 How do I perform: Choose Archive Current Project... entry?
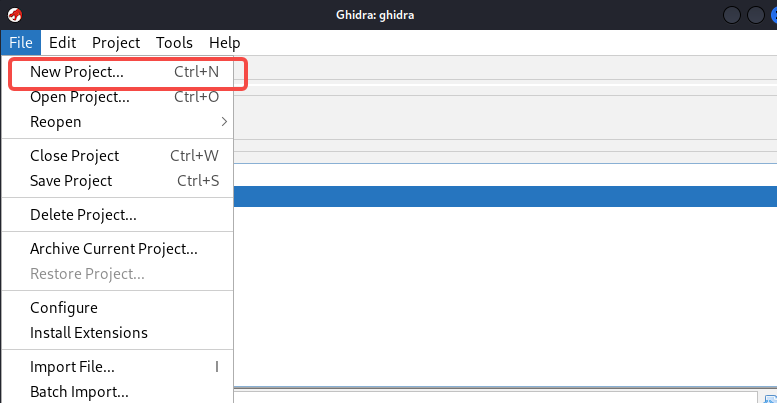tap(117, 248)
